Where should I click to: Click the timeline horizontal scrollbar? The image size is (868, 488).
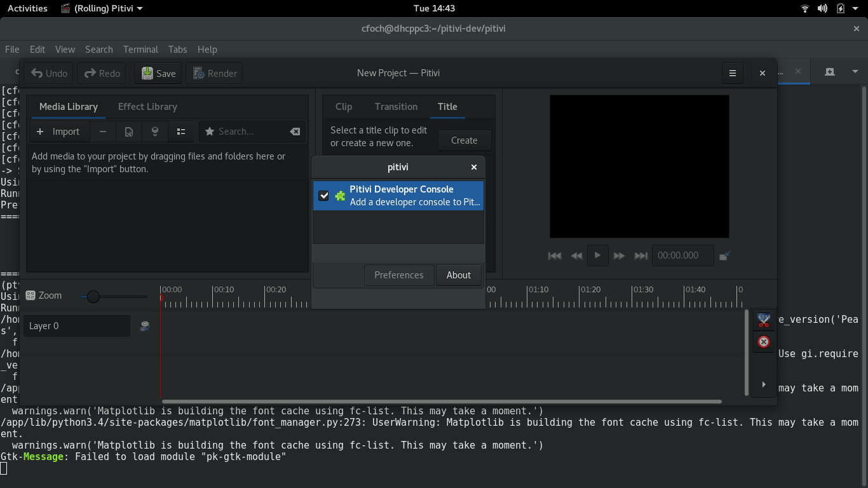tap(442, 402)
